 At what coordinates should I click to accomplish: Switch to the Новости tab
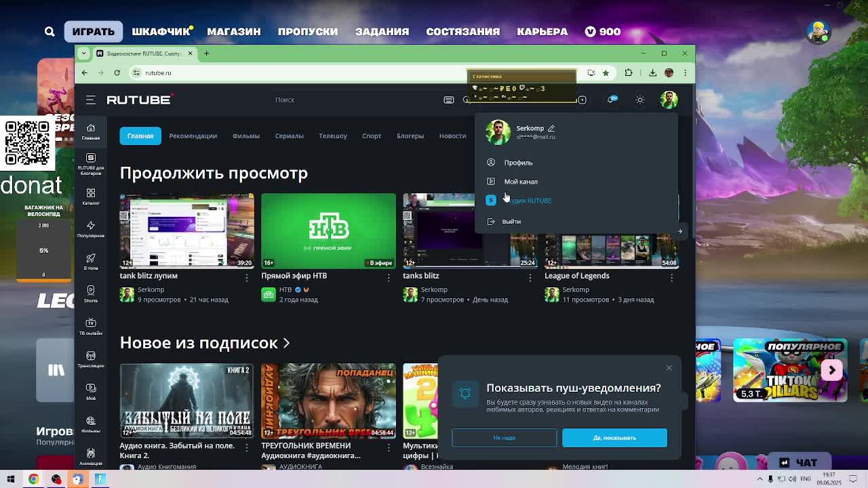(452, 136)
